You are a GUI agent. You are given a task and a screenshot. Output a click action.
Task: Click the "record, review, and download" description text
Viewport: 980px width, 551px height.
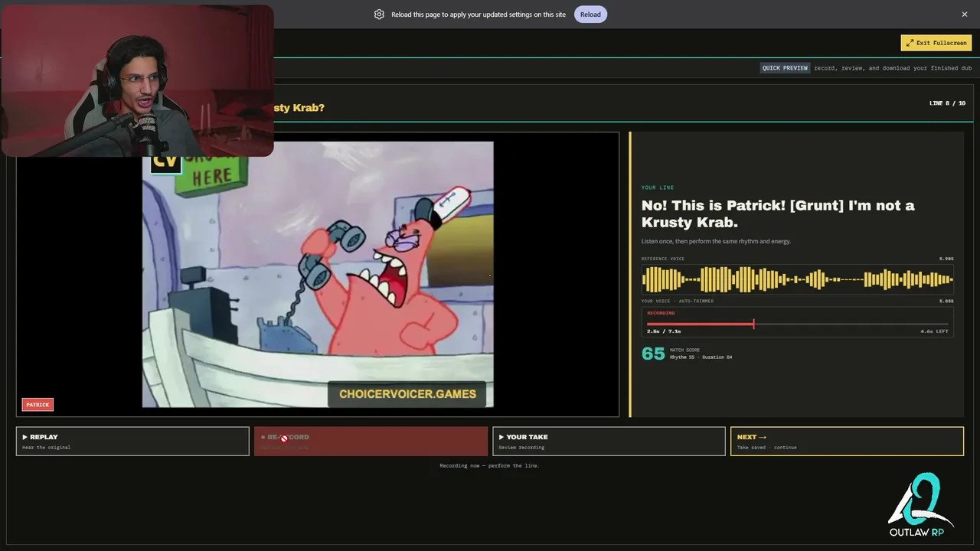[x=893, y=68]
